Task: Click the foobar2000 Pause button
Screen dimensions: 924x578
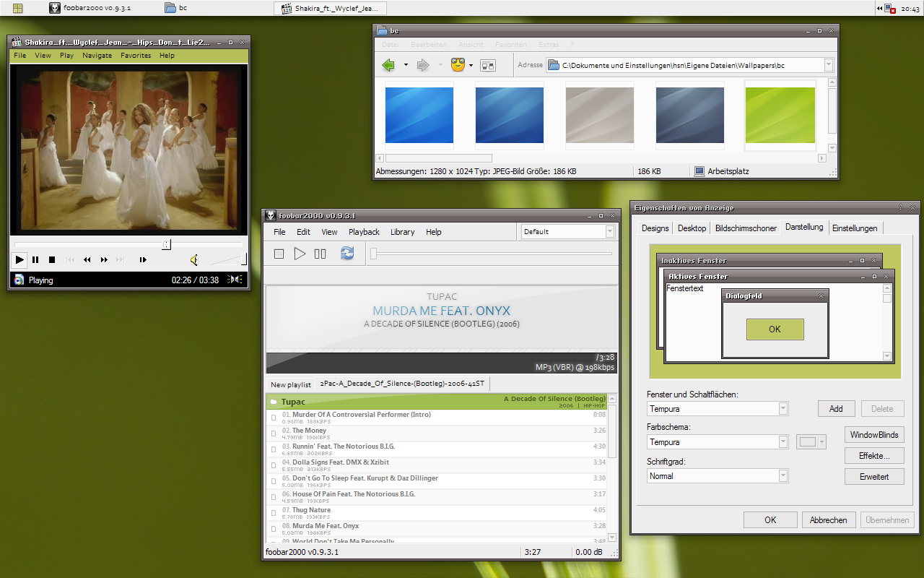Action: point(321,254)
